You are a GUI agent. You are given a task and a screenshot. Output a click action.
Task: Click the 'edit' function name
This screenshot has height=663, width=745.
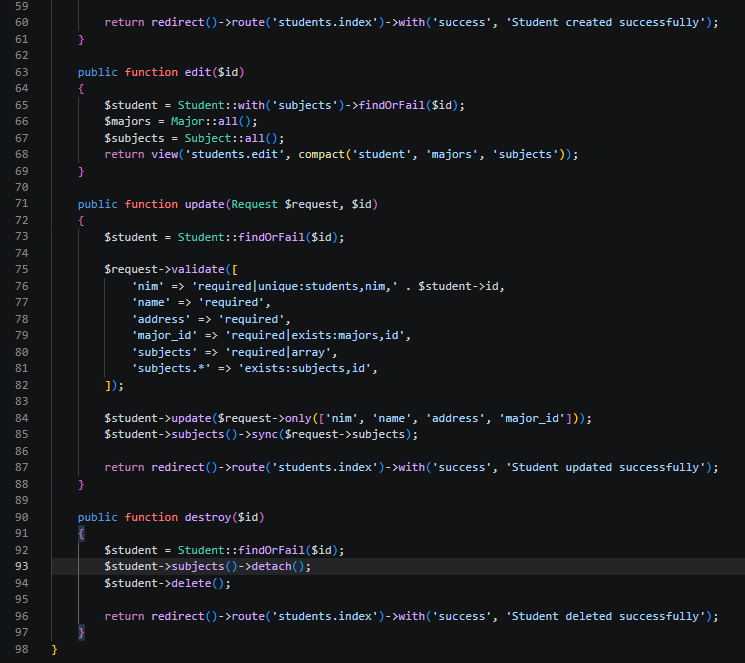pos(198,72)
